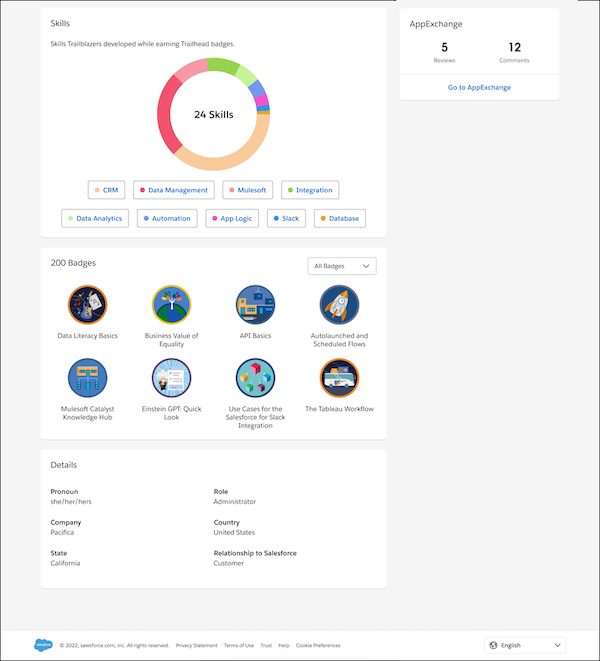Image resolution: width=600 pixels, height=661 pixels.
Task: Open Cookie Preferences in footer
Action: click(318, 645)
